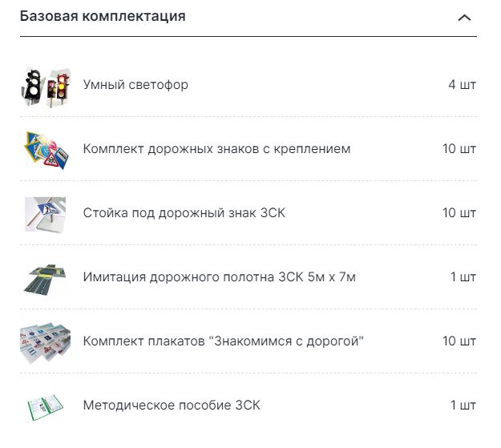Click the 4 шт quantity for Умный светофор
The height and width of the screenshot is (448, 501).
tap(463, 84)
